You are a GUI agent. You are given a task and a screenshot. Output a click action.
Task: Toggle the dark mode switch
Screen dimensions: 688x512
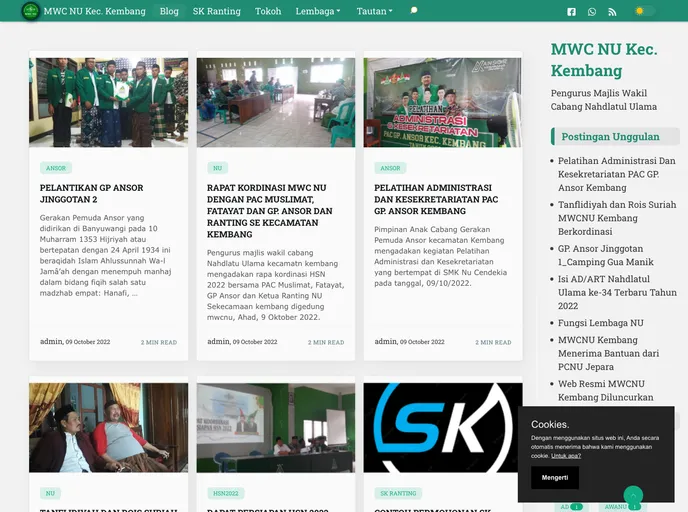pyautogui.click(x=645, y=11)
